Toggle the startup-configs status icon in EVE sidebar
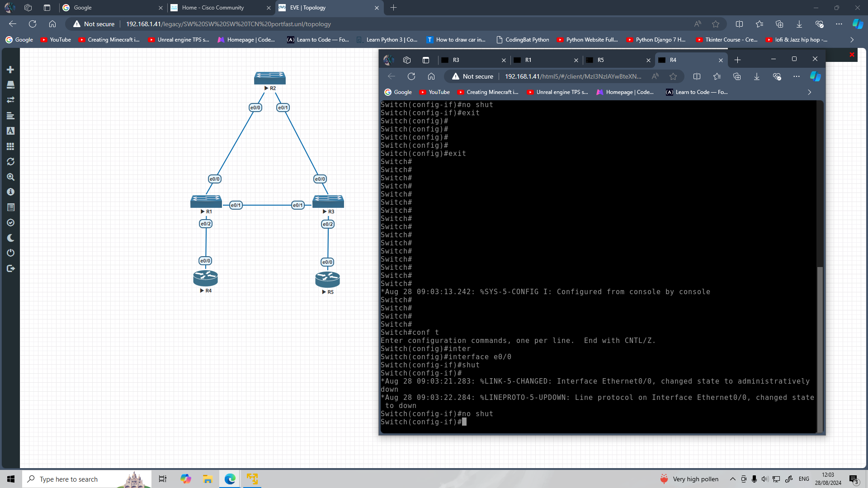868x488 pixels. click(x=10, y=222)
